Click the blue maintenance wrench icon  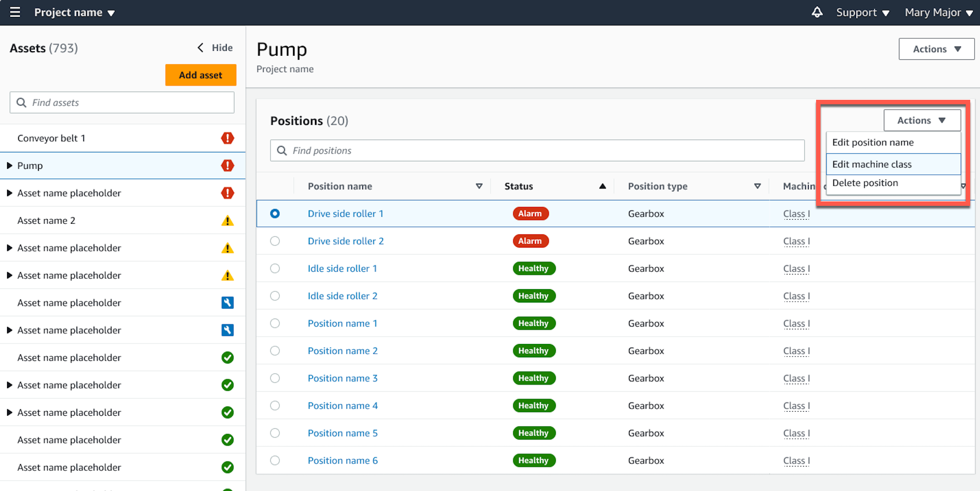pyautogui.click(x=228, y=303)
